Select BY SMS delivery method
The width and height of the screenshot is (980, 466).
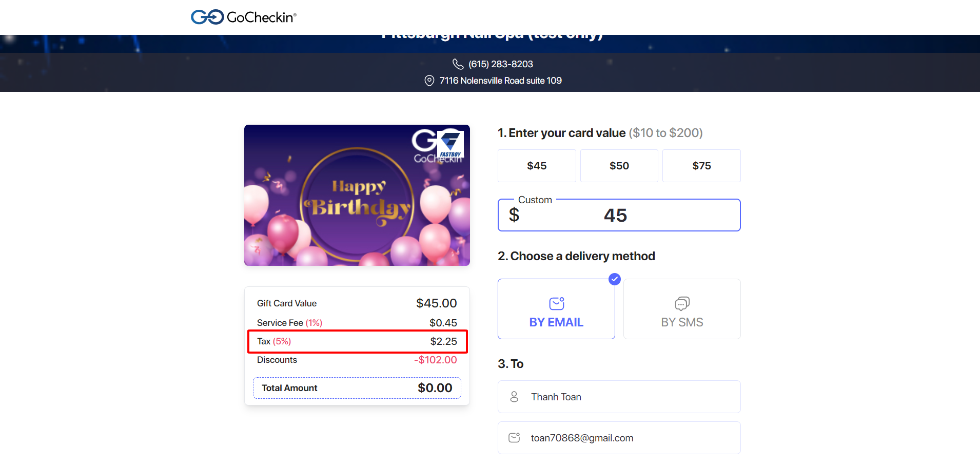click(x=682, y=309)
